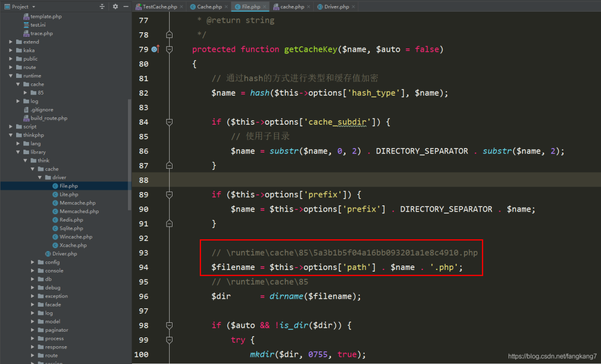
Task: Expand the script folder
Action: [x=11, y=126]
